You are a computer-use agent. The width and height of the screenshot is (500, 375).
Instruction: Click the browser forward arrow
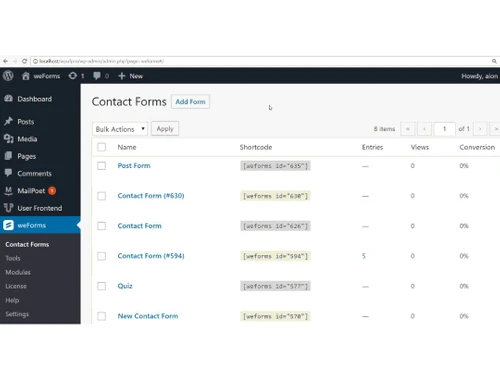(x=15, y=61)
